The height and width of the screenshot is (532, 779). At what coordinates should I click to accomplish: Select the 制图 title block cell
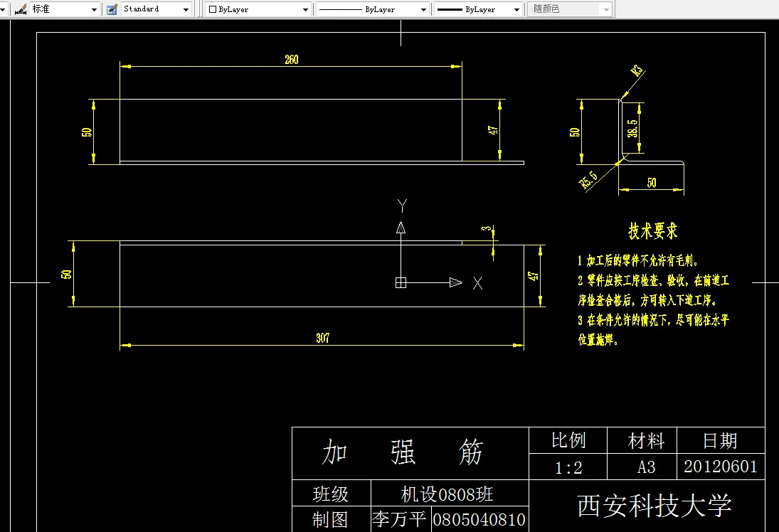(330, 520)
